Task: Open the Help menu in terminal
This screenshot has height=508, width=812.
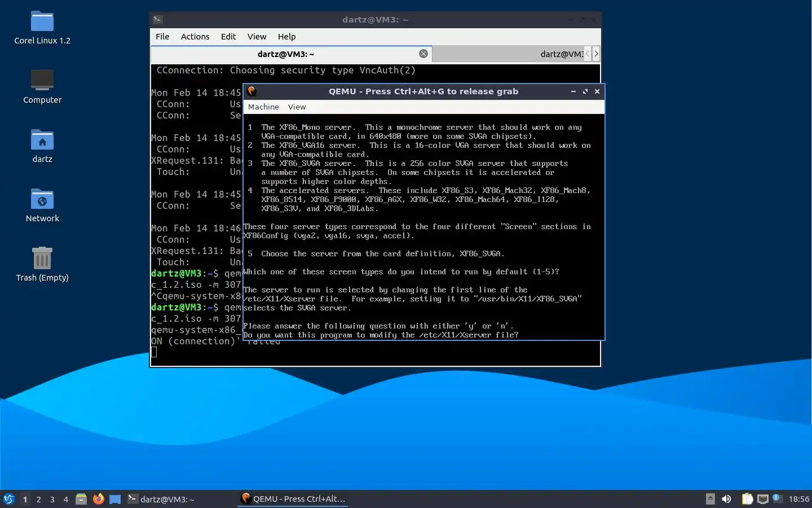Action: 286,36
